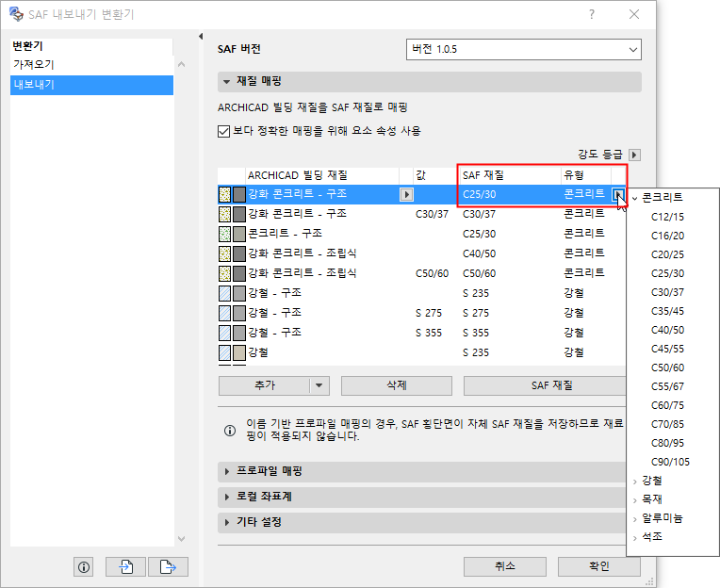Click the arrow button in the first 강화 콘크리트 - 구조 row
This screenshot has width=720, height=588.
click(406, 195)
